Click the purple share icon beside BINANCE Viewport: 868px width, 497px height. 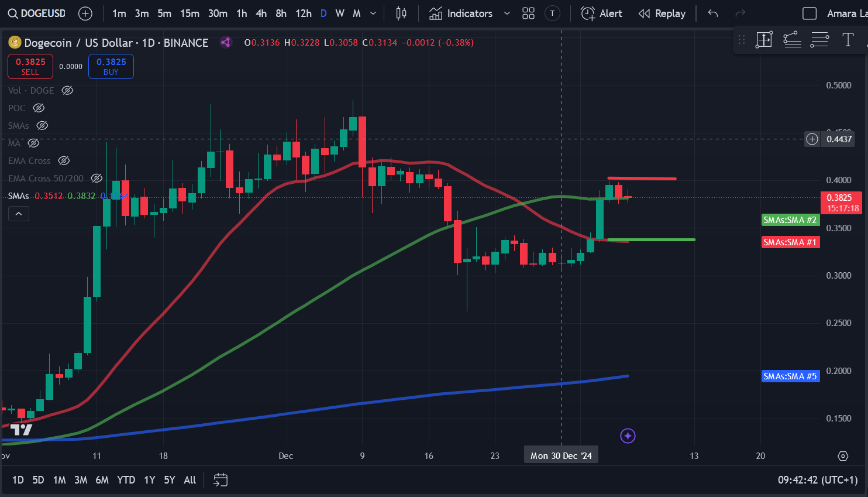coord(226,42)
